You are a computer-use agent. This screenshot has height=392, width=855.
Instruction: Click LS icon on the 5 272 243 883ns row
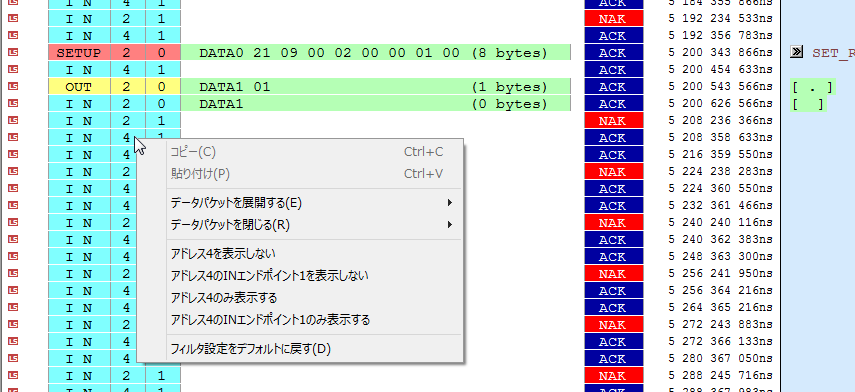[13, 324]
